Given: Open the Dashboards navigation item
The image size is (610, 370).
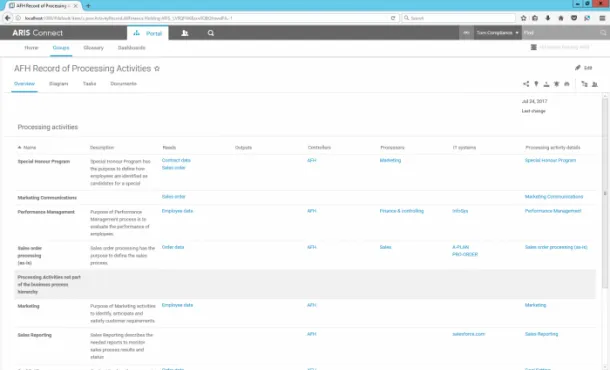Looking at the screenshot, I should pyautogui.click(x=131, y=47).
